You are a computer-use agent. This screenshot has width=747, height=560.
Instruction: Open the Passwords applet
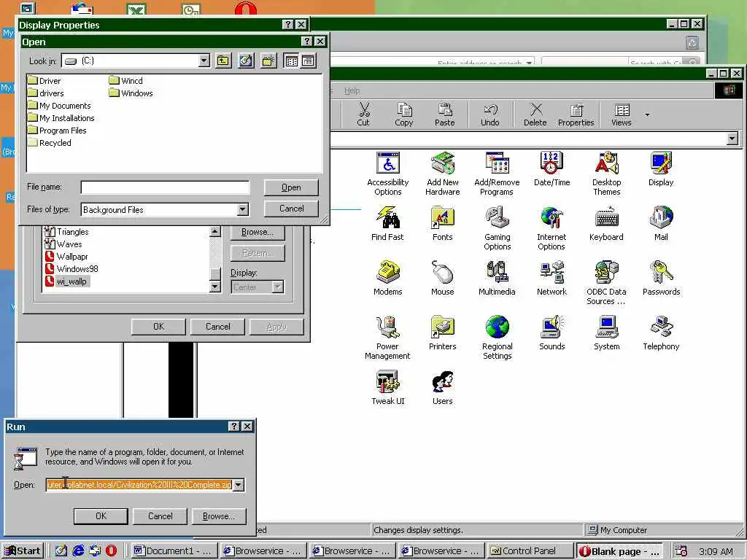click(661, 279)
